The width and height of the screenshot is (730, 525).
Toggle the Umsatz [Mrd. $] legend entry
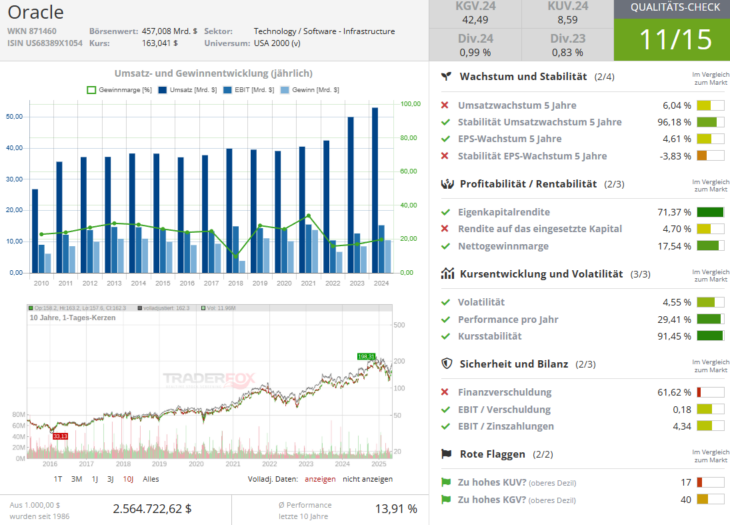[x=188, y=90]
